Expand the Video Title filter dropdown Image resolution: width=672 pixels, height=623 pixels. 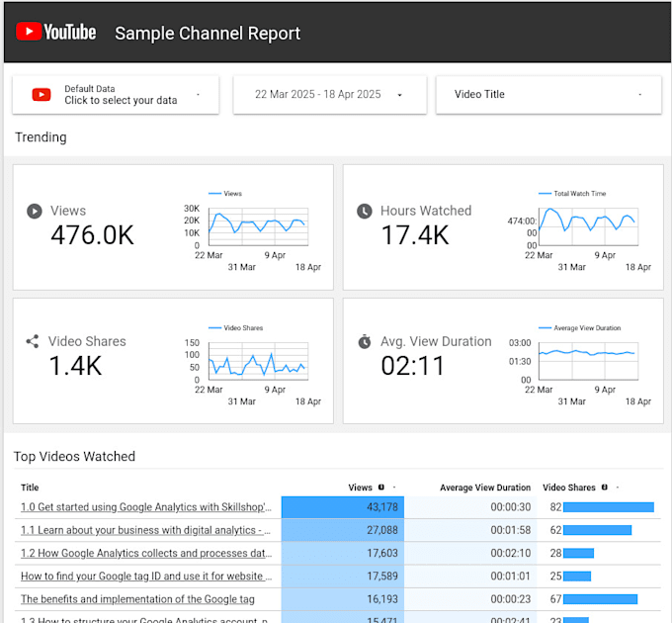pos(548,95)
